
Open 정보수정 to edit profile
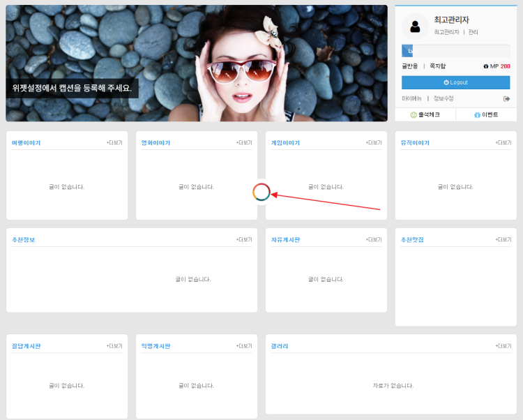(444, 98)
